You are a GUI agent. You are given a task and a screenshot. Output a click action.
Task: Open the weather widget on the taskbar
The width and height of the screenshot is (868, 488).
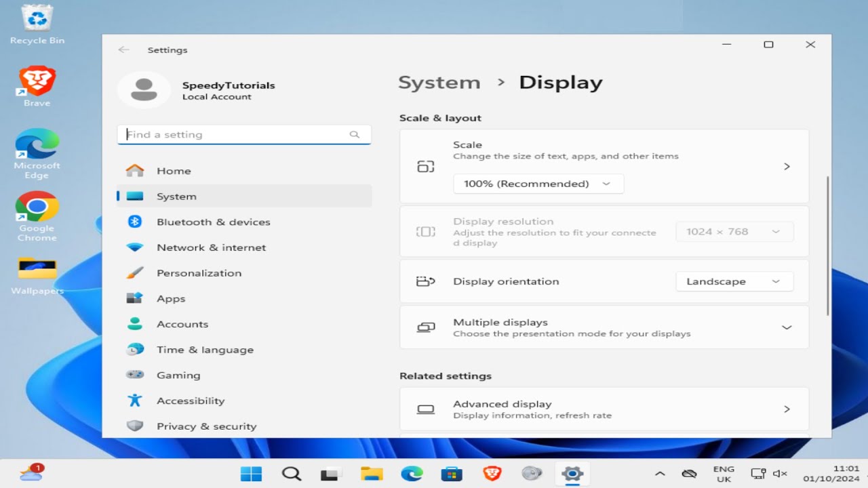tap(31, 473)
